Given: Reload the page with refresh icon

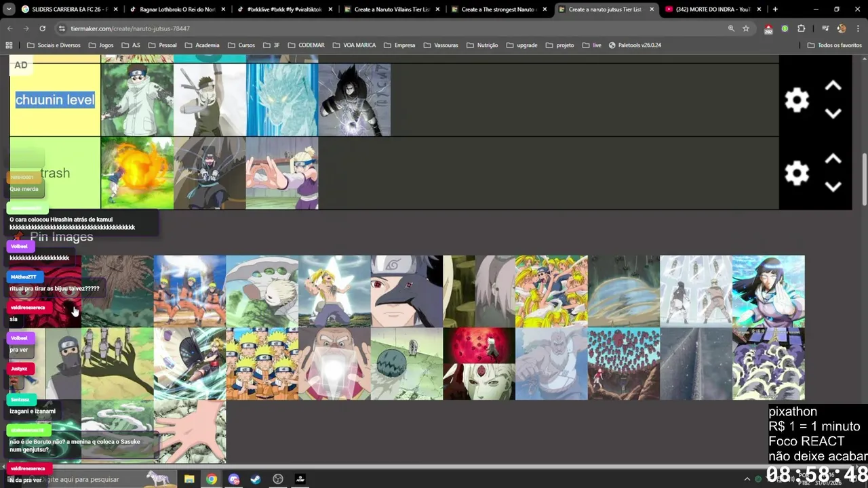Looking at the screenshot, I should [x=42, y=28].
